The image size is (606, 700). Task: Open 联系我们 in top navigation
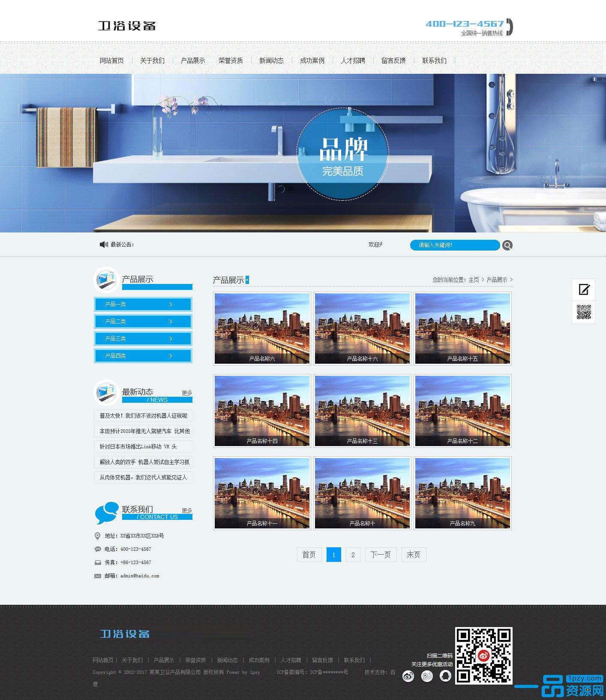tap(434, 60)
